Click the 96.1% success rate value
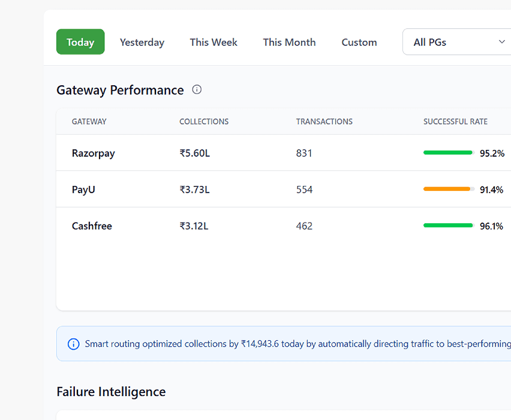Screen dimensions: 511x420 [491, 226]
